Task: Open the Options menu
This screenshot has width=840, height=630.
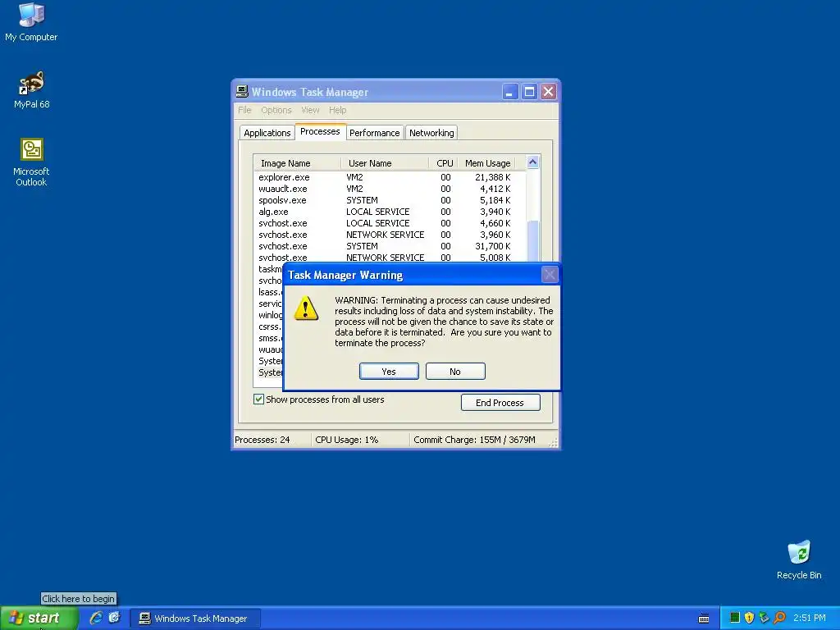Action: tap(276, 110)
